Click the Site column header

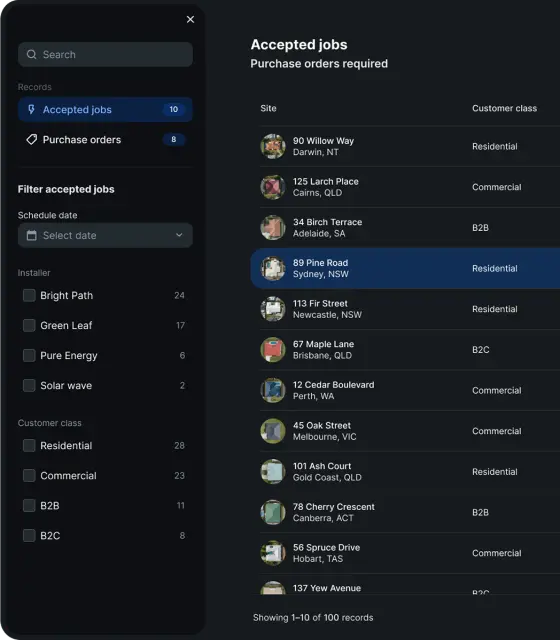[x=268, y=108]
